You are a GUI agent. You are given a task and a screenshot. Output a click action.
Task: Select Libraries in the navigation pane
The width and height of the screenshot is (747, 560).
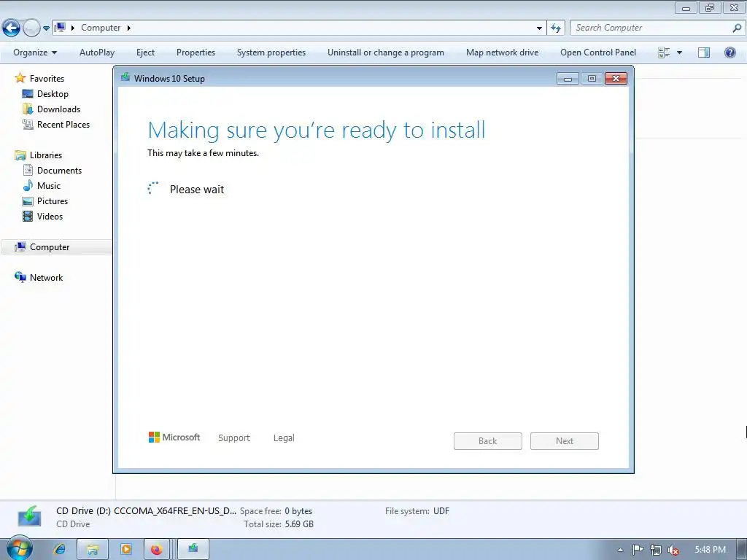click(46, 155)
